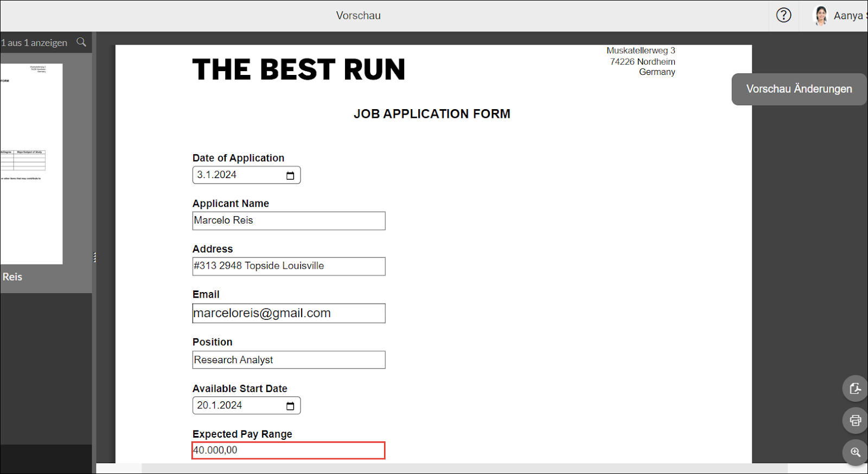
Task: Click into the Address field
Action: click(289, 266)
